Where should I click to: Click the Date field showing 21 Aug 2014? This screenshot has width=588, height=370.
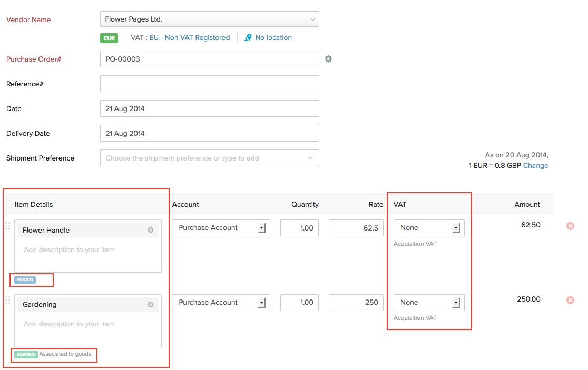pyautogui.click(x=209, y=108)
